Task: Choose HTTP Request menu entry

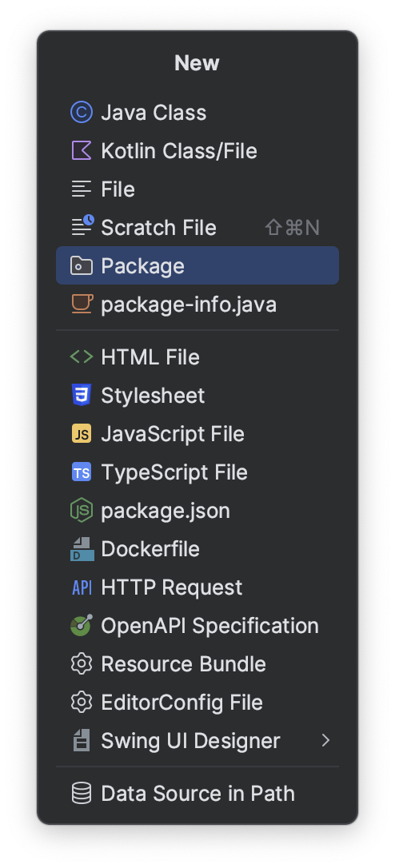Action: pos(197,587)
